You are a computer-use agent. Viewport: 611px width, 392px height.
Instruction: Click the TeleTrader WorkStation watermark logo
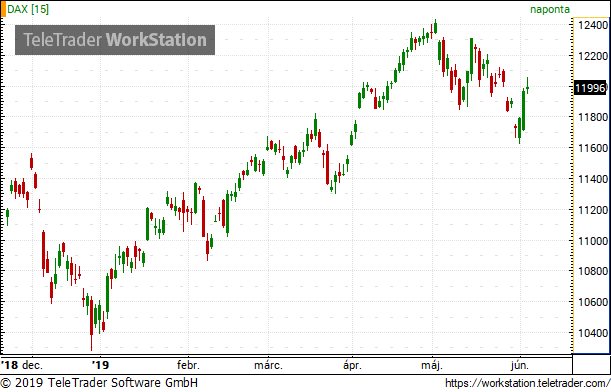115,40
